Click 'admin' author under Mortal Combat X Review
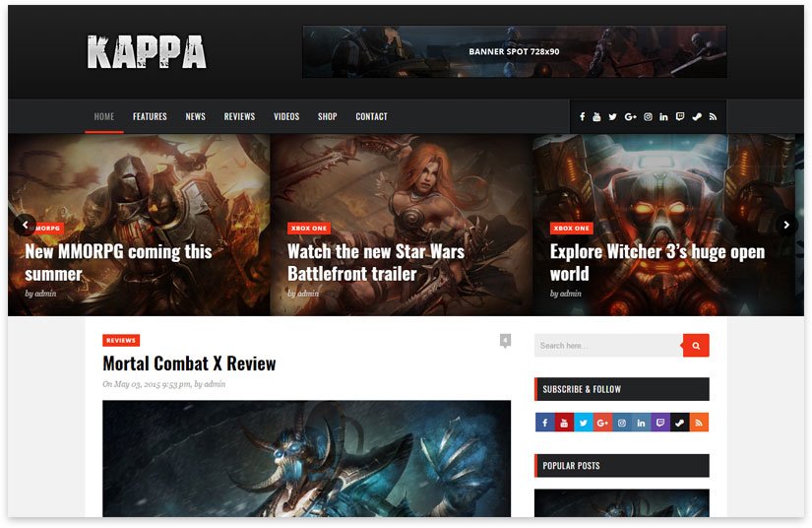Screen dimensions: 812x528 (x=215, y=384)
